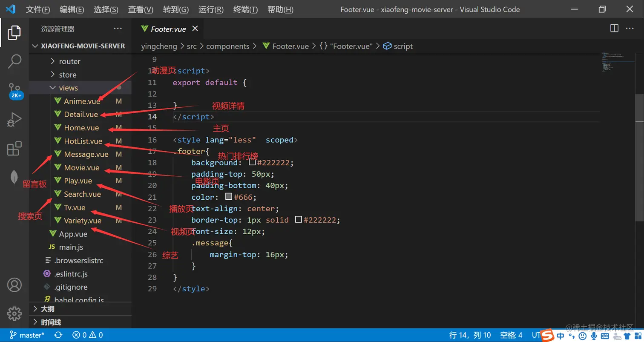Open the 运行(R) menu
644x342 pixels.
pos(211,9)
